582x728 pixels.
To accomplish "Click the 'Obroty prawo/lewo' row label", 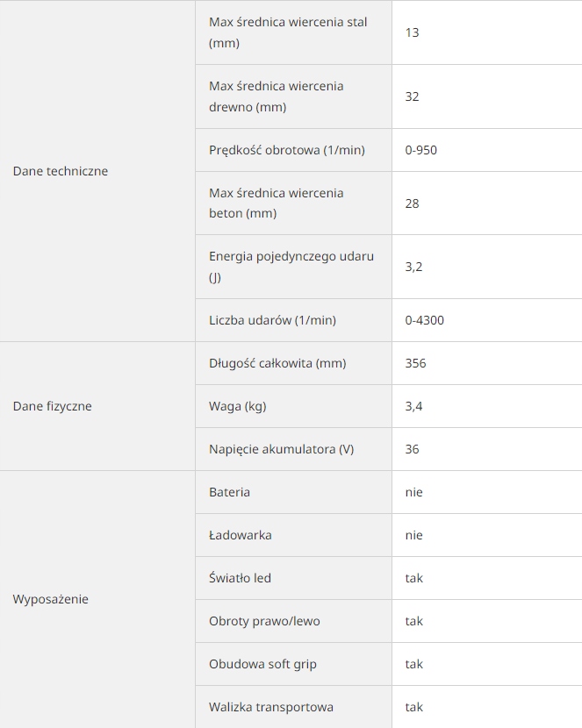I will tap(264, 621).
